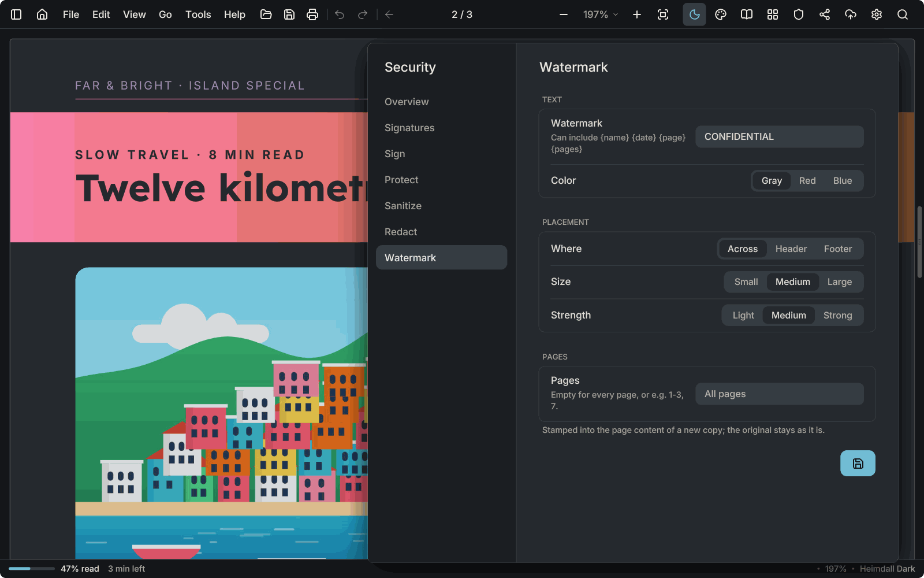
Task: Set watermark color to Red
Action: click(x=807, y=181)
